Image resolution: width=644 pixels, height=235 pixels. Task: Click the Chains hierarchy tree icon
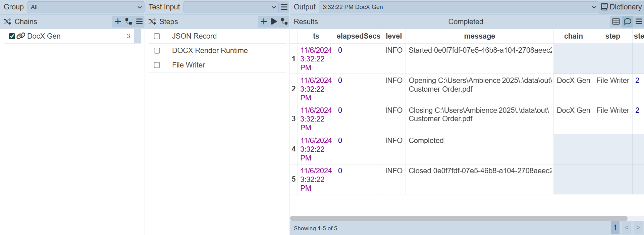[128, 22]
